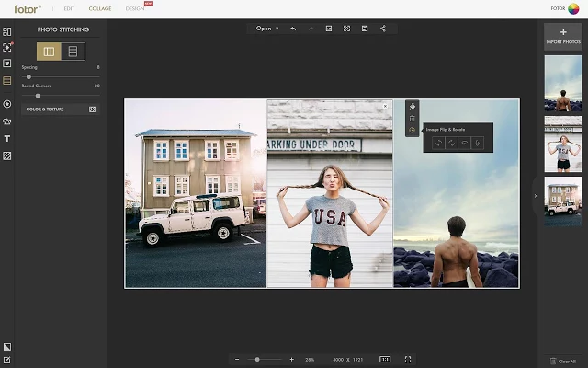Flip image horizontally in Flip & Rotate
Image resolution: width=588 pixels, height=368 pixels.
tap(464, 143)
